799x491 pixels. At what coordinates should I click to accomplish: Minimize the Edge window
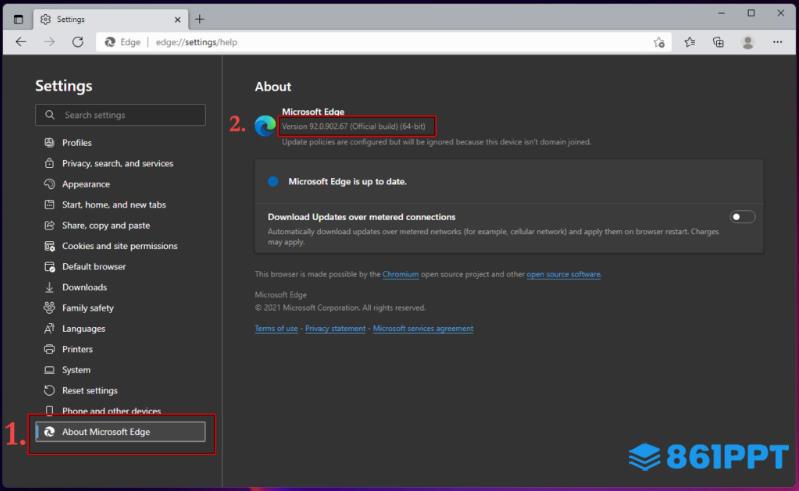click(x=721, y=13)
